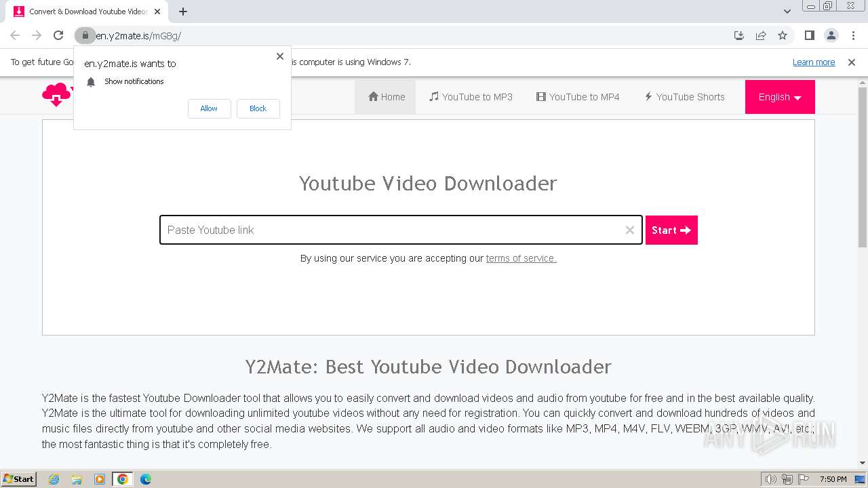868x488 pixels.
Task: Allow notifications from en.y2mate.is
Action: click(209, 108)
